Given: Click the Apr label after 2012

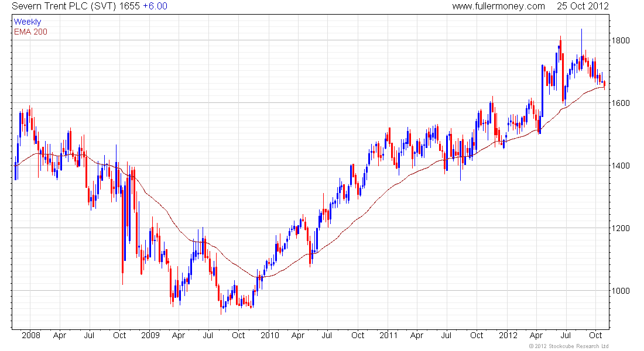Looking at the screenshot, I should pyautogui.click(x=536, y=335).
